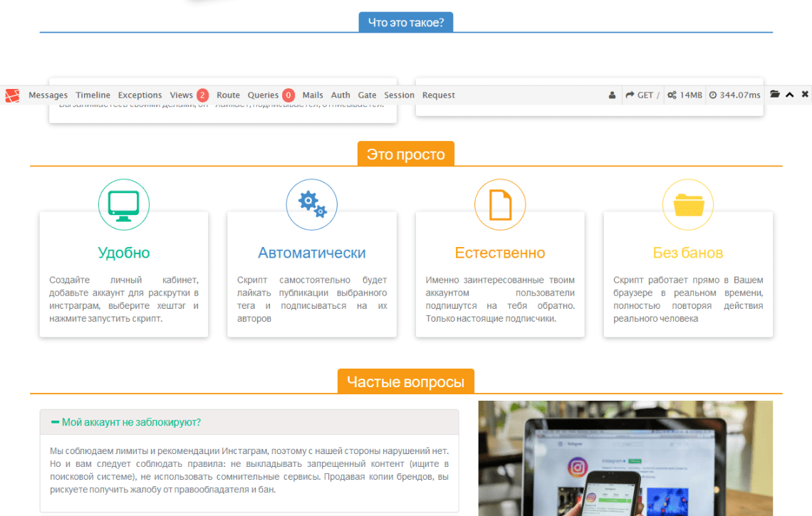Click the Laravel Debugbar logo icon
Image resolution: width=812 pixels, height=516 pixels.
click(11, 95)
